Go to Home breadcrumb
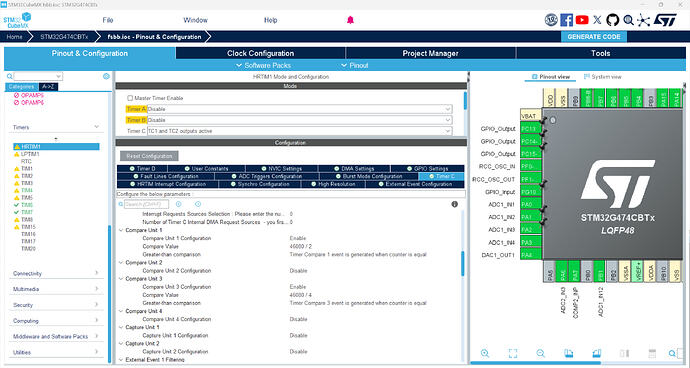690x368 pixels. 14,37
